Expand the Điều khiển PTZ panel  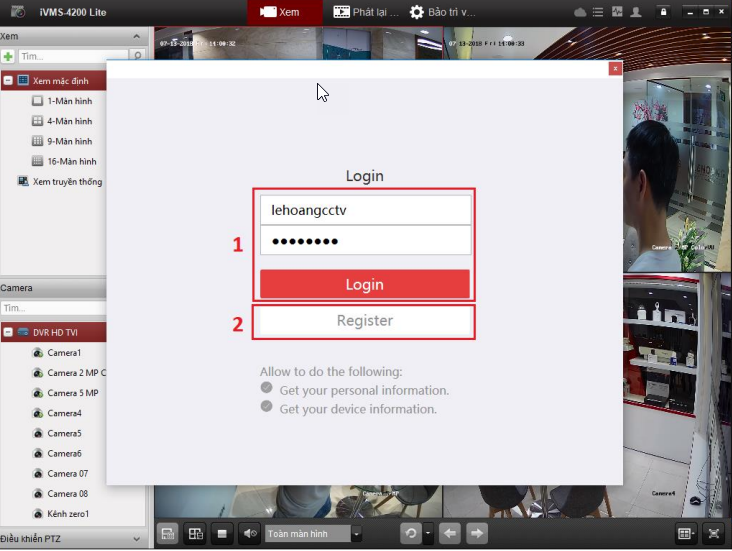137,539
